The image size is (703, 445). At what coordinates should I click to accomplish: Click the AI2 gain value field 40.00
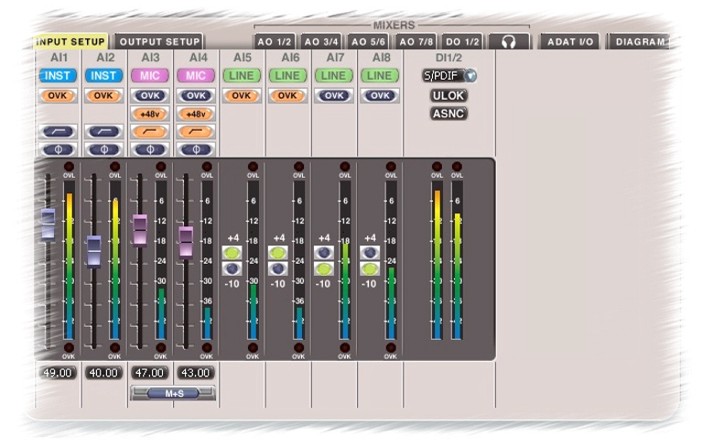(104, 373)
